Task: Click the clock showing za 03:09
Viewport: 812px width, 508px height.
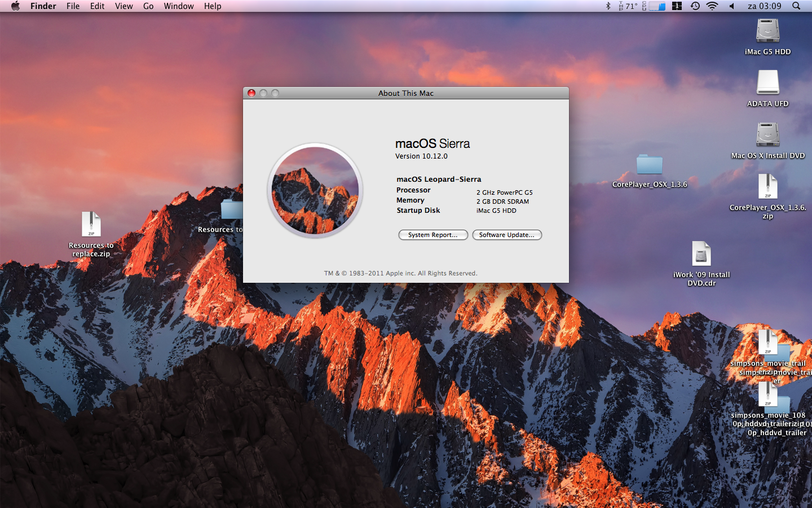Action: [764, 6]
